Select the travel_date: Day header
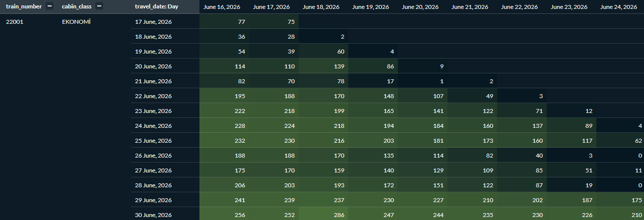Viewport: 644px width, 220px height. tap(156, 6)
